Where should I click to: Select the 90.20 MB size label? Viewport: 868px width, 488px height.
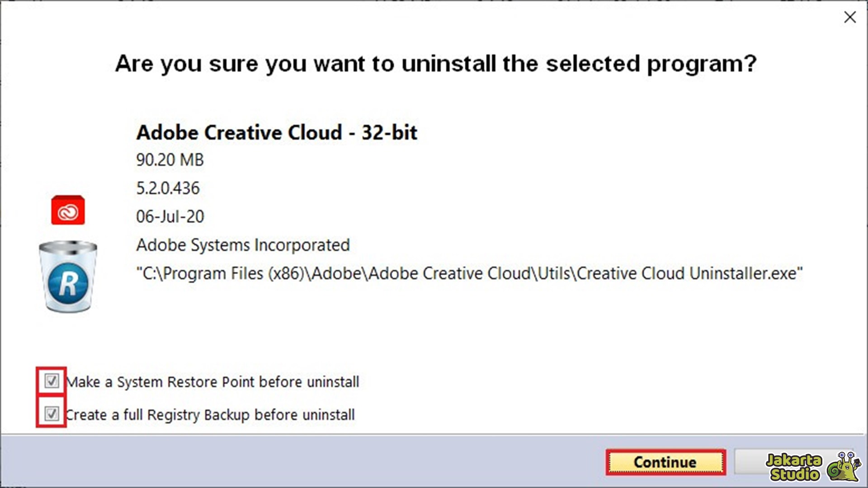tap(170, 160)
